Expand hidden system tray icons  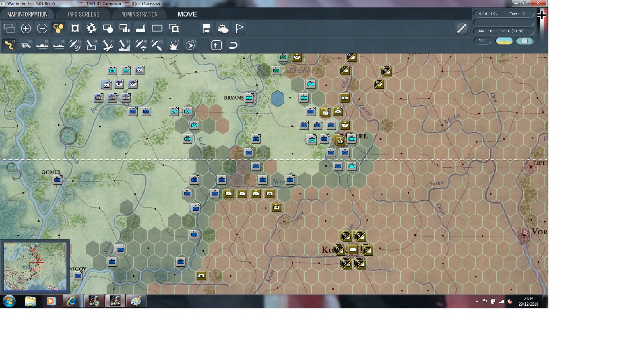[x=477, y=301]
